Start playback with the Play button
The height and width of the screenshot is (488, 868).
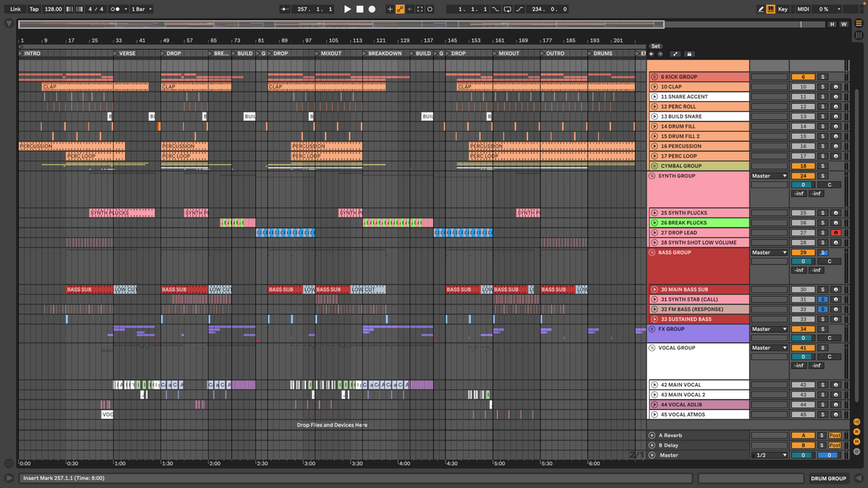click(347, 9)
